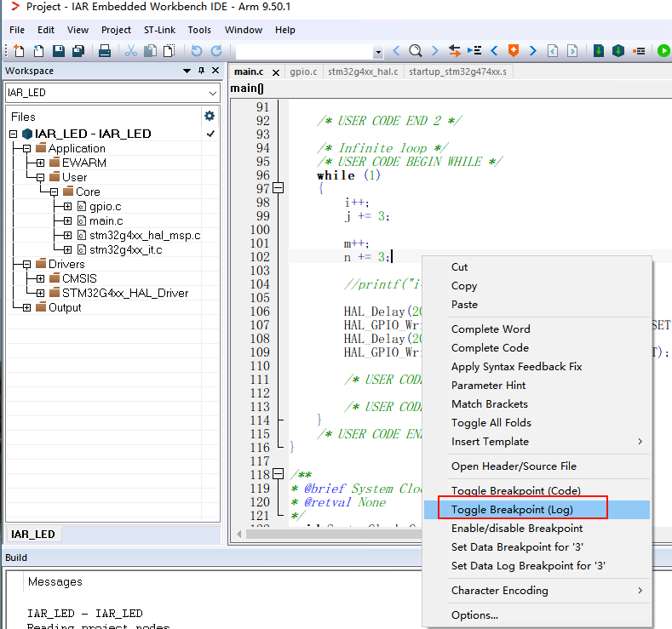Jump to next bookmark

pyautogui.click(x=532, y=51)
